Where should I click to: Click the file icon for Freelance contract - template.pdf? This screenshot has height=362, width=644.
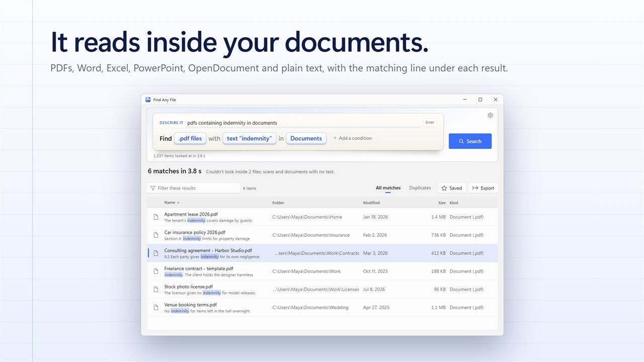tap(156, 271)
